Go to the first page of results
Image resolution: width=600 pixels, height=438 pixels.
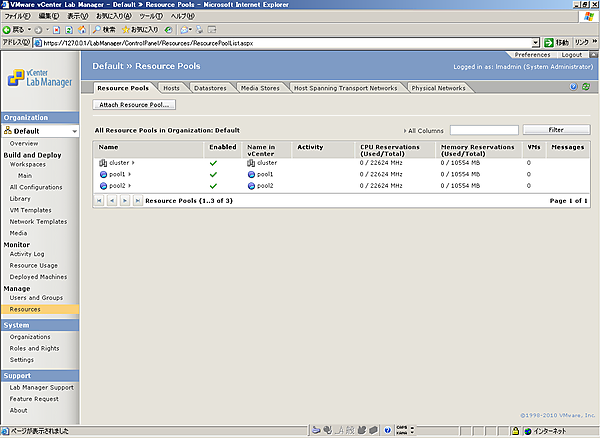(x=99, y=201)
